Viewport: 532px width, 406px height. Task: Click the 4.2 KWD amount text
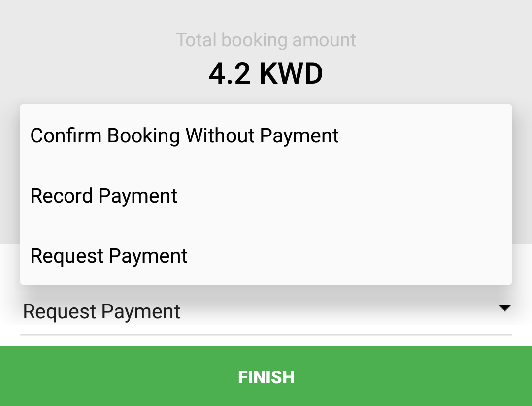[x=266, y=73]
